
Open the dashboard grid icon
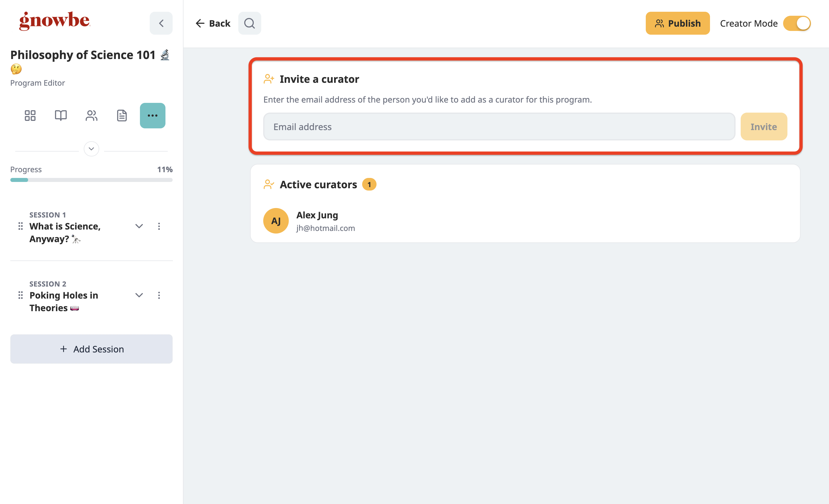pos(30,116)
